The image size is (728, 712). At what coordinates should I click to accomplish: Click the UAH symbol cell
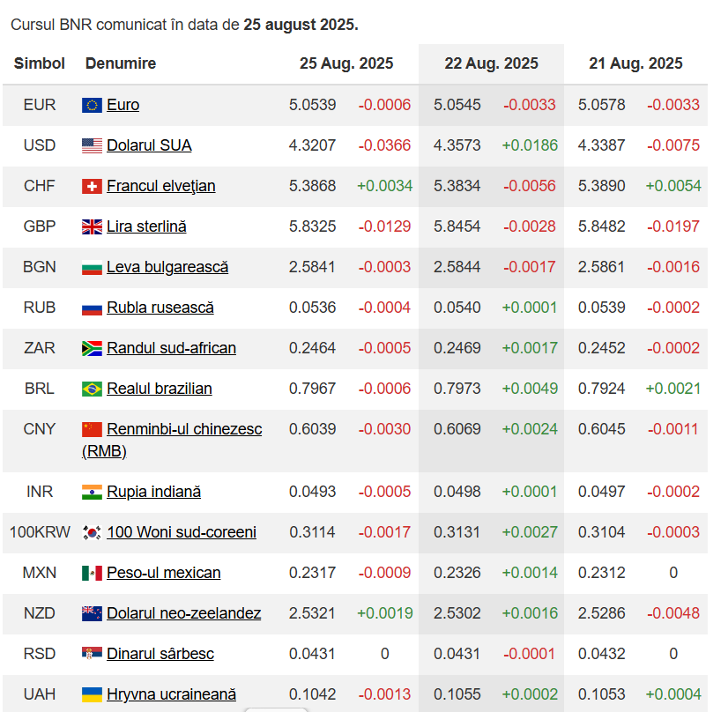[40, 693]
